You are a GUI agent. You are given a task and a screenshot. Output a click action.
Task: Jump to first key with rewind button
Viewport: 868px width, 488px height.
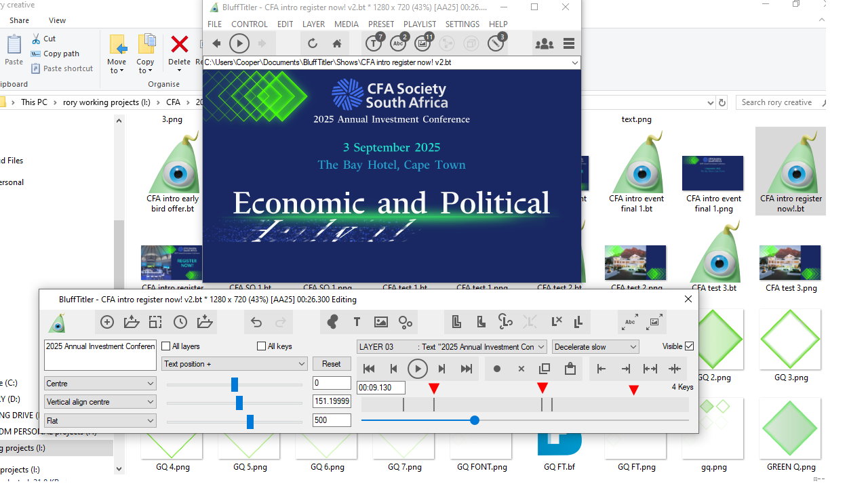click(369, 369)
